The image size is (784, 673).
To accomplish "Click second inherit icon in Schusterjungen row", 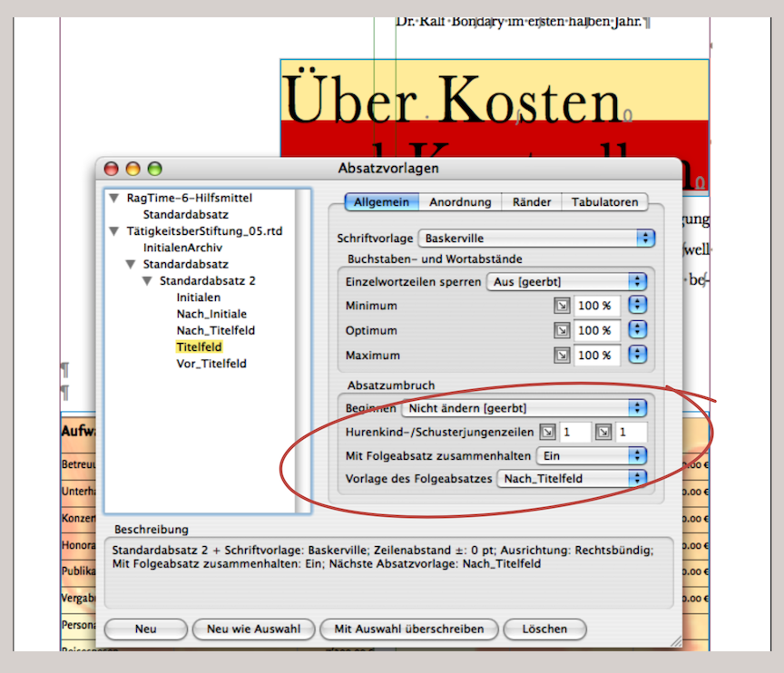I will tap(607, 433).
